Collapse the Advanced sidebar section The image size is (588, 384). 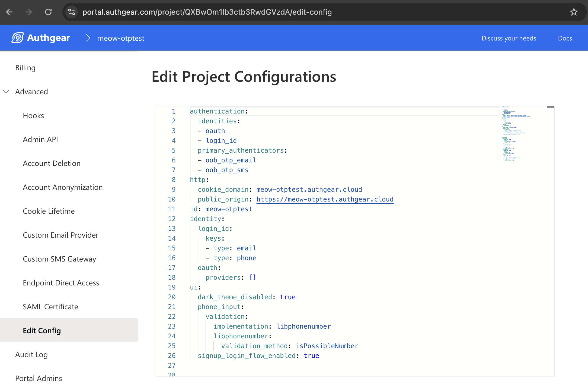click(x=6, y=92)
